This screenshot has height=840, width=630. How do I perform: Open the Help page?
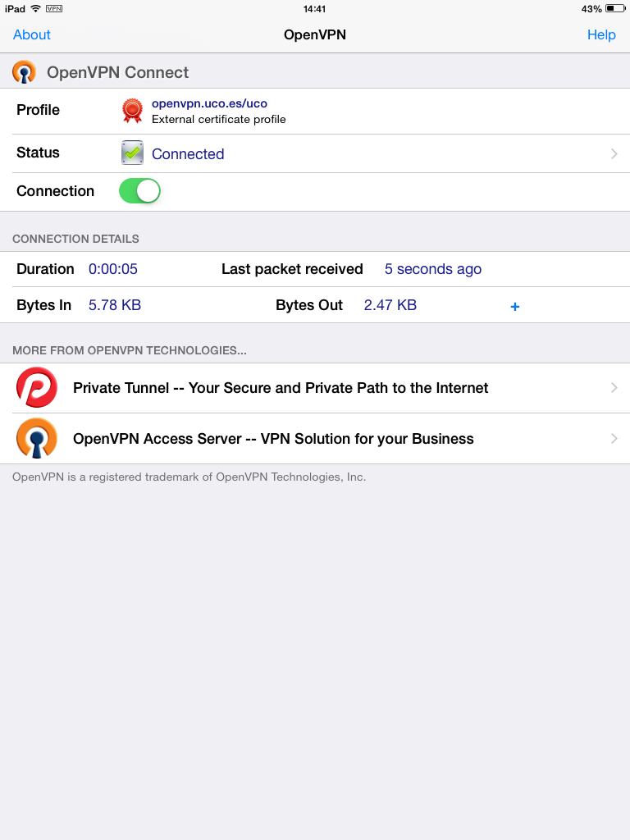click(601, 34)
